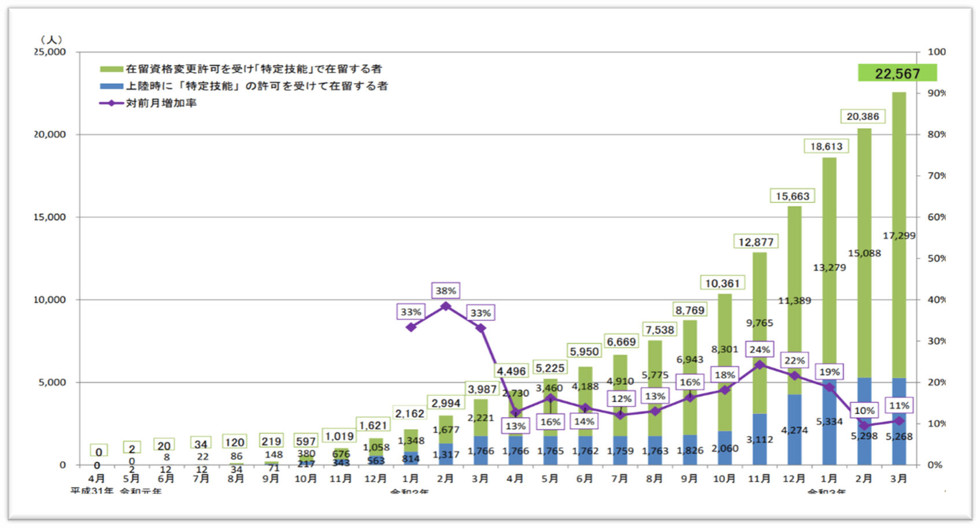The height and width of the screenshot is (528, 980).
Task: Click the total label '5,950'
Action: [x=584, y=352]
